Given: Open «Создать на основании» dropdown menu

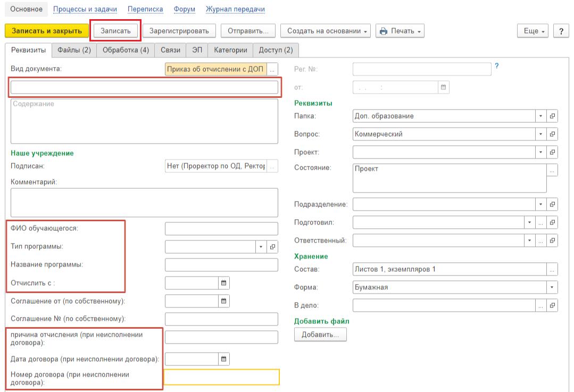Looking at the screenshot, I should [326, 31].
